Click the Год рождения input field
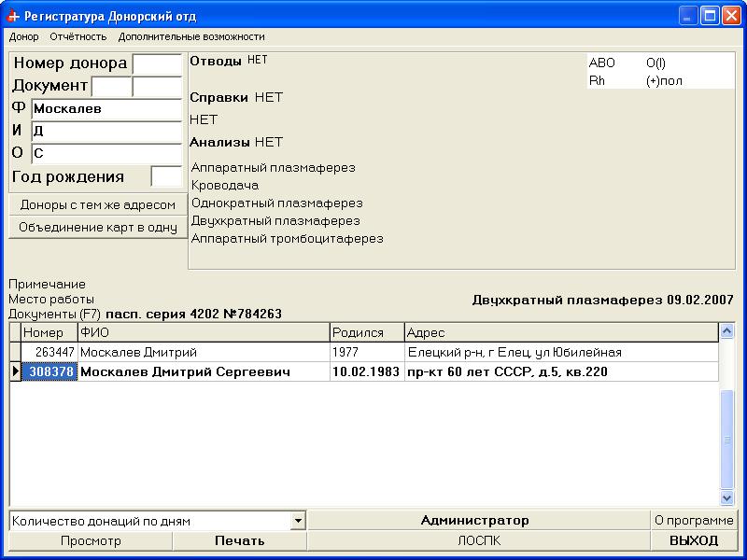This screenshot has width=747, height=560. click(166, 176)
